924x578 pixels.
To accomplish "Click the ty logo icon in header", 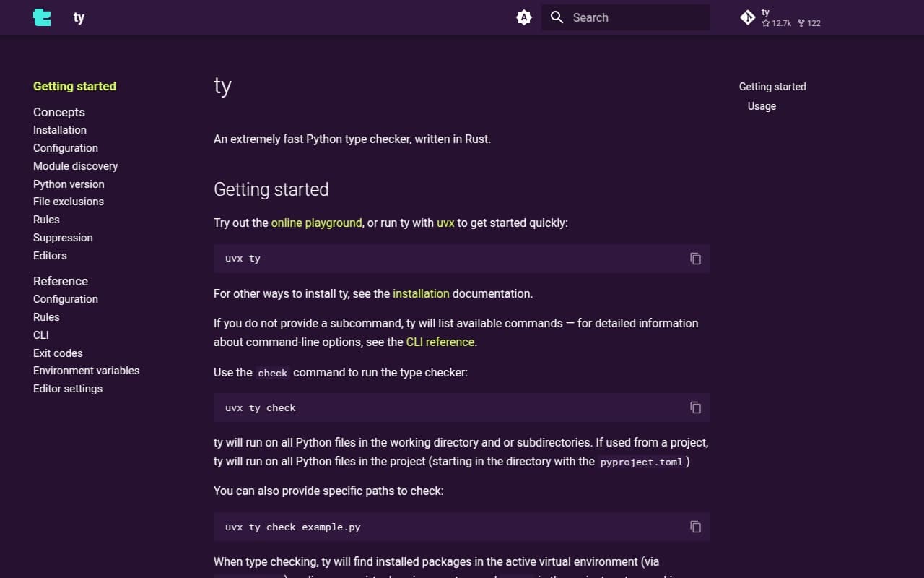I will [x=43, y=17].
